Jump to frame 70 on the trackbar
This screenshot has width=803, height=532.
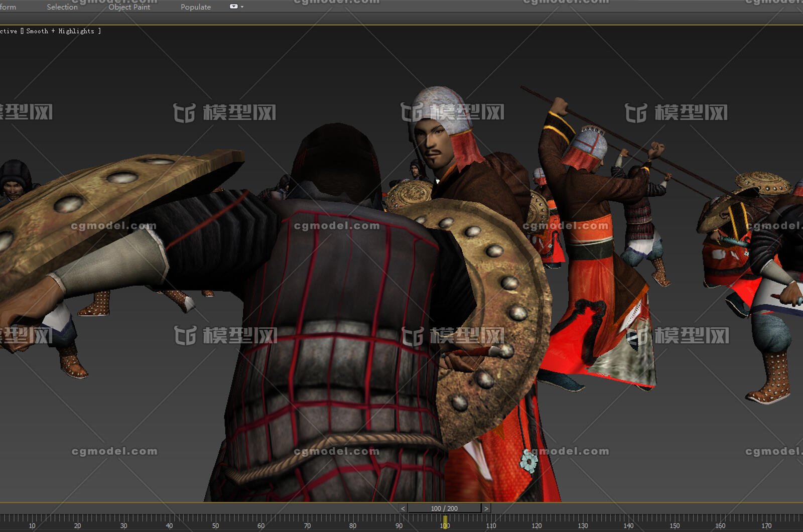[307, 525]
